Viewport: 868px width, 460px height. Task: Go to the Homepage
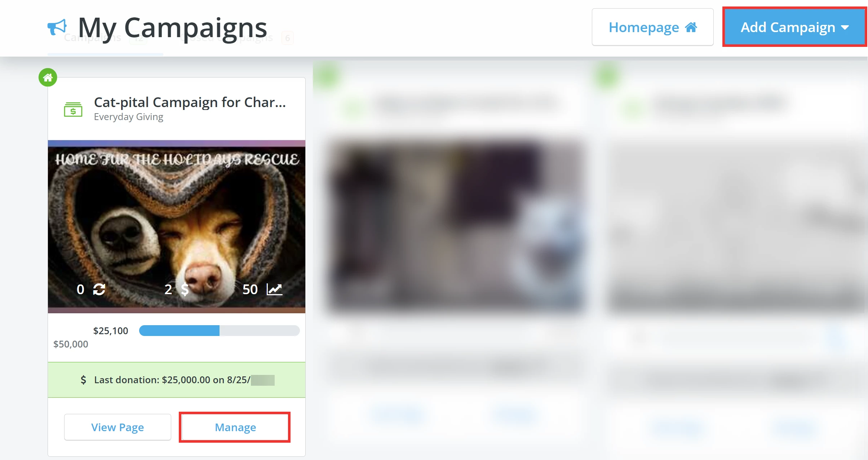click(652, 27)
